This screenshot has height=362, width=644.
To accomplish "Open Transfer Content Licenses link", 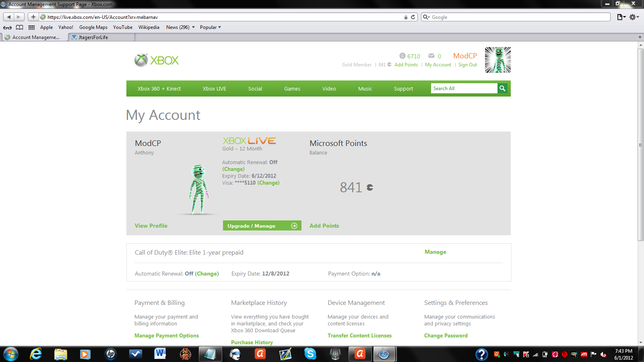I will click(359, 335).
